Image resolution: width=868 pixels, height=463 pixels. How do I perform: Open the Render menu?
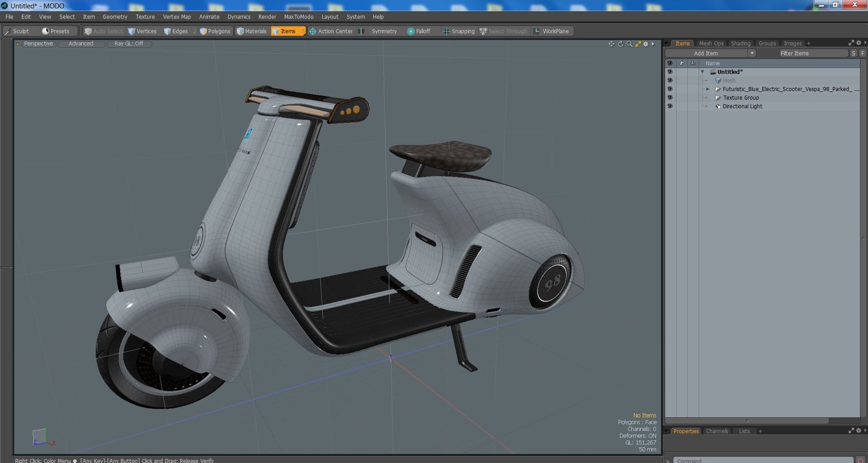point(267,17)
